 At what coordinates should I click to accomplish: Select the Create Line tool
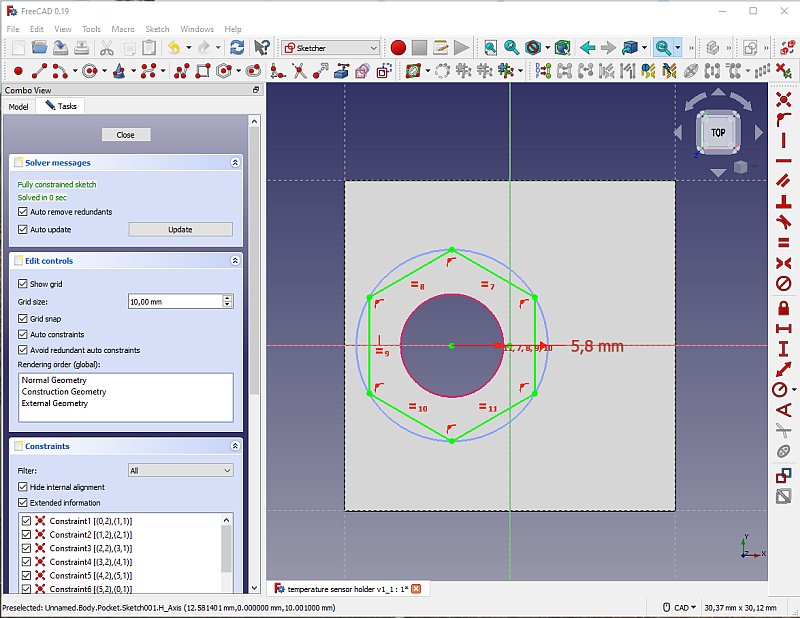tap(39, 71)
